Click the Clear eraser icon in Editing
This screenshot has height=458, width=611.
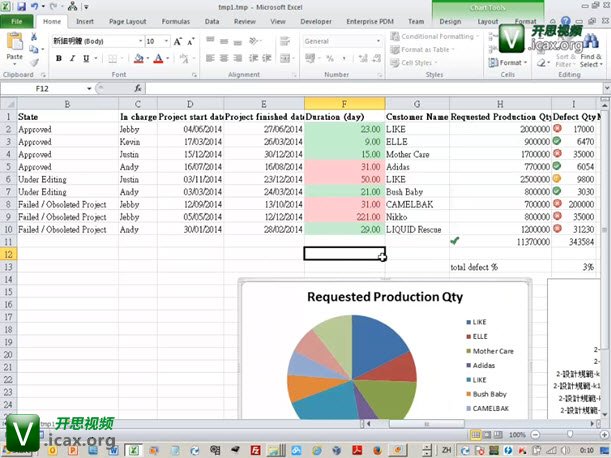tap(541, 62)
